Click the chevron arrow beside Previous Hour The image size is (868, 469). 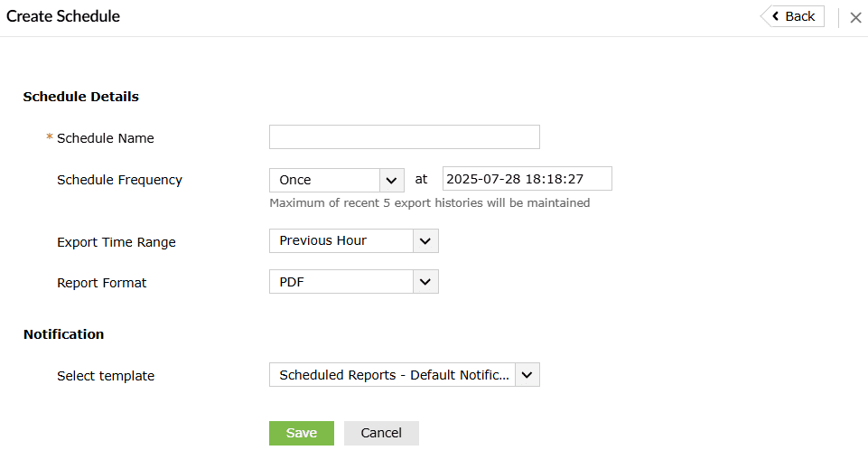[x=425, y=240]
